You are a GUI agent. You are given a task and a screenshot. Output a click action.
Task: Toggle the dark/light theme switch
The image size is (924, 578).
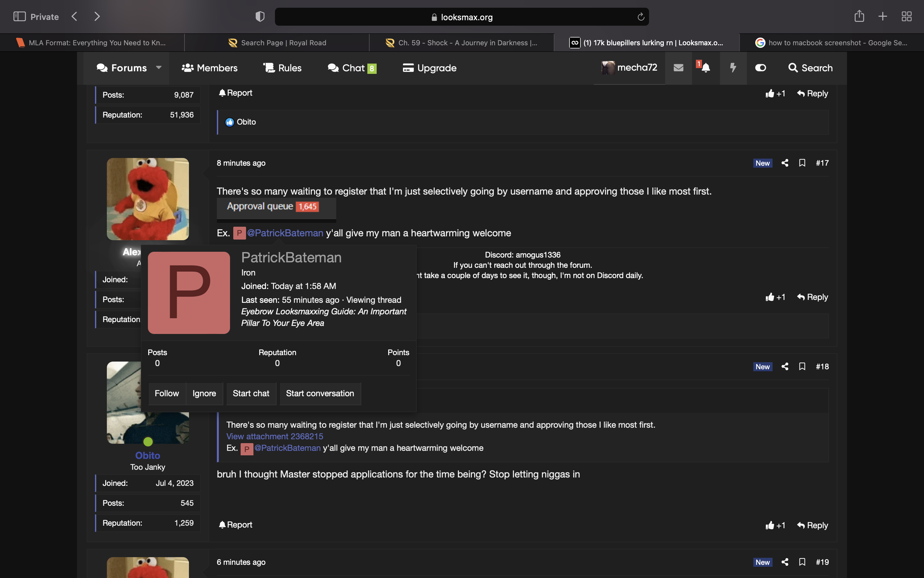(761, 68)
